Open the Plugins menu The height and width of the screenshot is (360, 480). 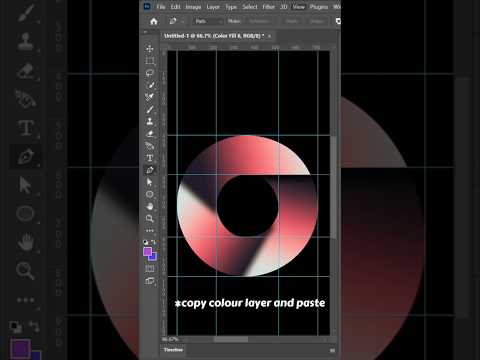(x=319, y=7)
